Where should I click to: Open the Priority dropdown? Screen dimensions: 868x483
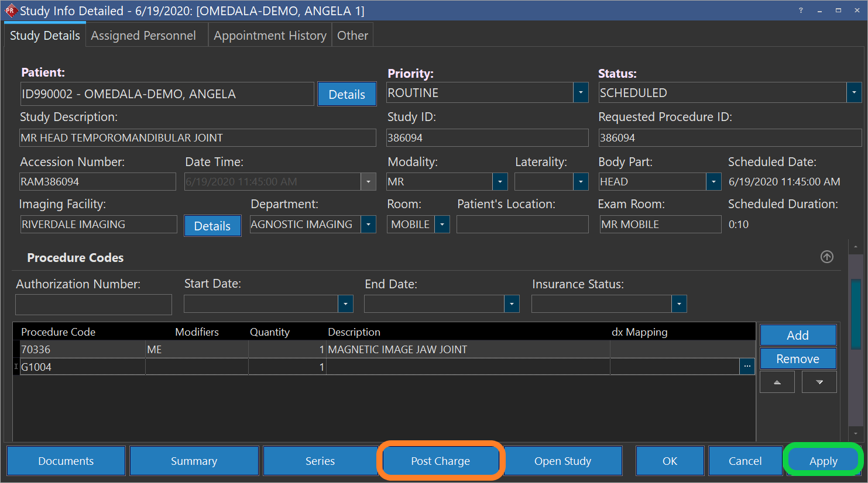click(581, 92)
